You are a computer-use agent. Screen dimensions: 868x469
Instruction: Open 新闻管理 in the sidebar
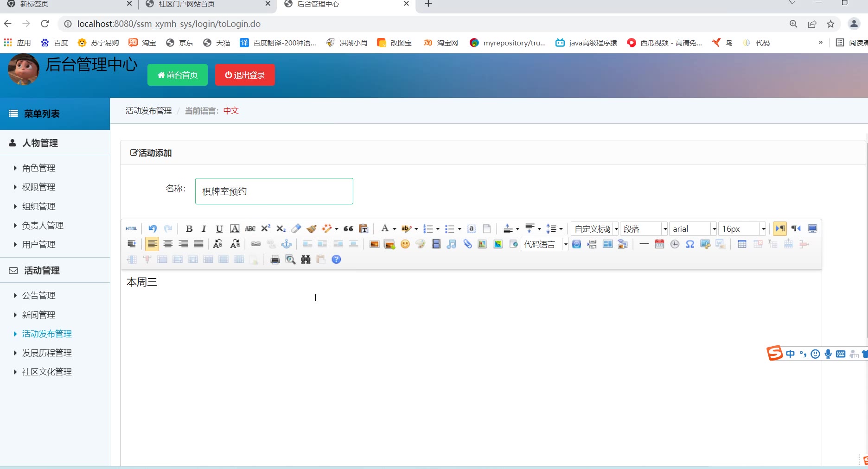pyautogui.click(x=38, y=315)
